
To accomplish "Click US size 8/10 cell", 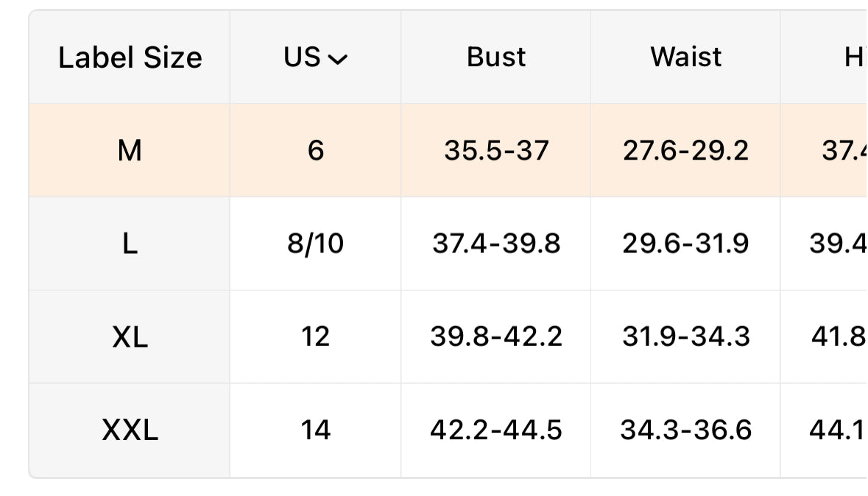I will click(x=316, y=244).
